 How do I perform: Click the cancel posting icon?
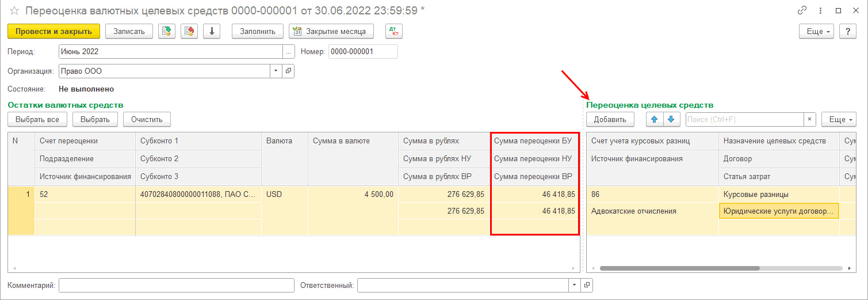coord(189,31)
